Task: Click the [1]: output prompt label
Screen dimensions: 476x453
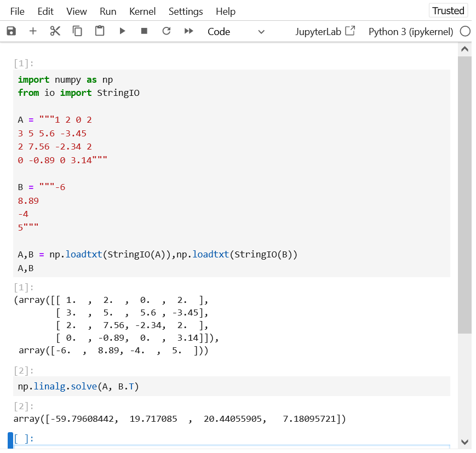Action: pyautogui.click(x=24, y=287)
